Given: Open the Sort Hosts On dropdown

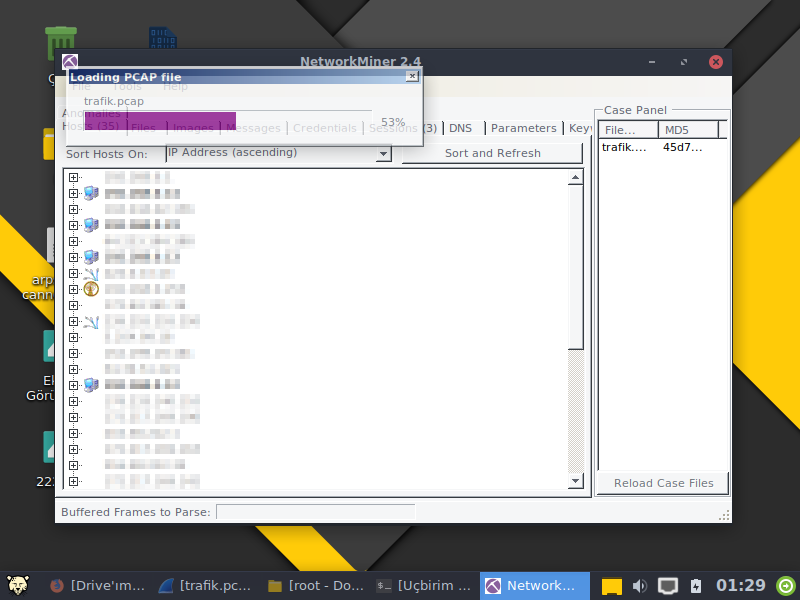Looking at the screenshot, I should point(383,154).
